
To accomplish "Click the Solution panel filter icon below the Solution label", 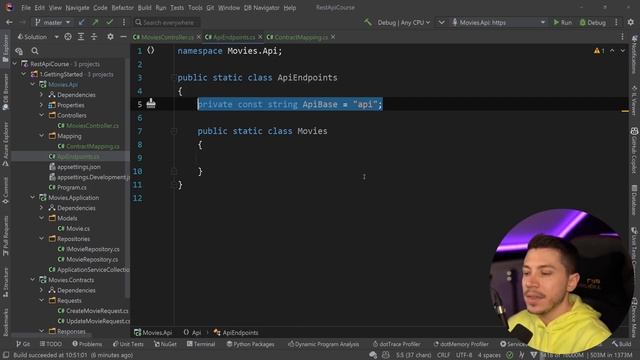I will (x=19, y=51).
